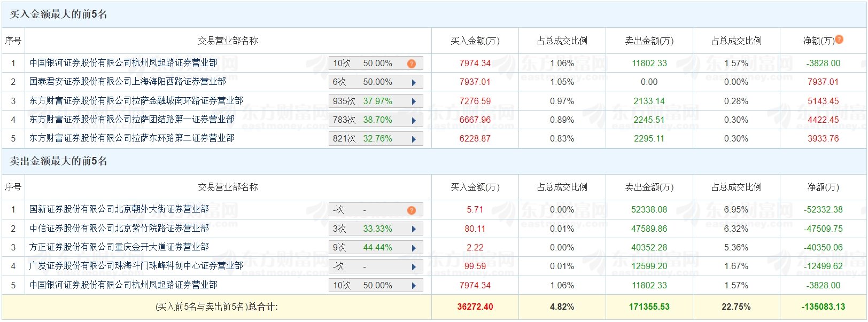Expand arrow in 广发证券 row box

point(414,266)
